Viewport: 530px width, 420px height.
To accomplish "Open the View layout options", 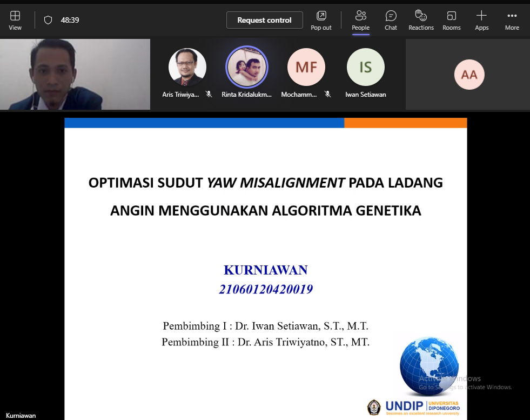I will coord(15,20).
